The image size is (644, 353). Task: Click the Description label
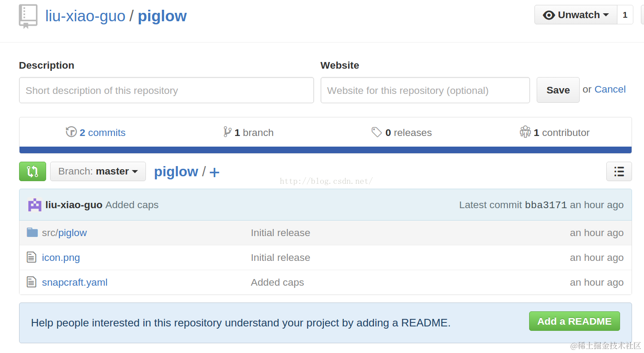(x=47, y=65)
